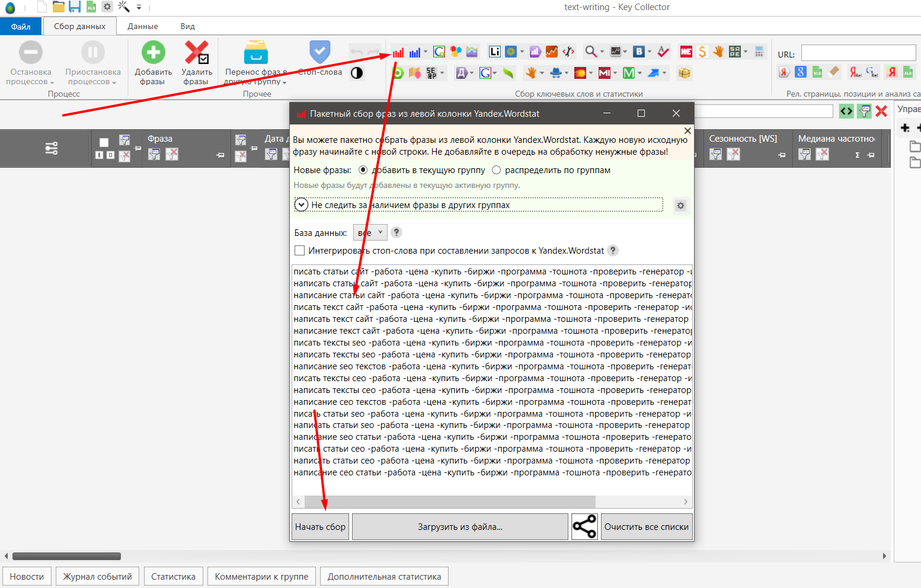
Task: Click the spell-check "A" checkmark icon
Action: pos(663,52)
